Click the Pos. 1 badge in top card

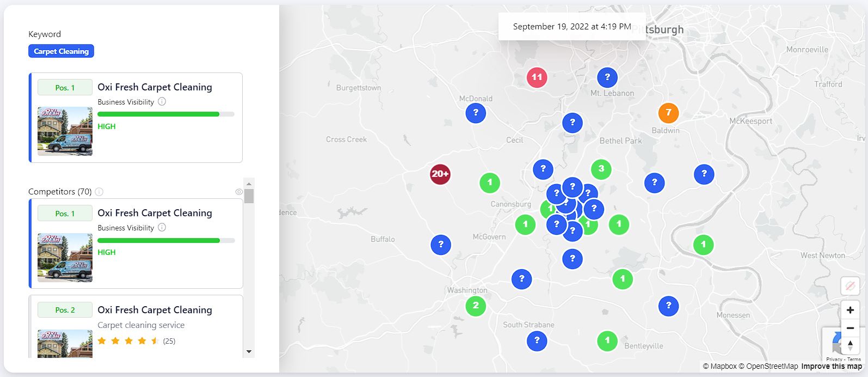click(x=65, y=88)
